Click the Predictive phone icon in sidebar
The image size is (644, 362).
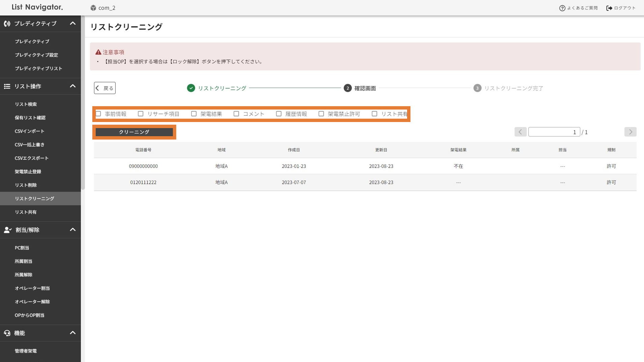(x=7, y=24)
